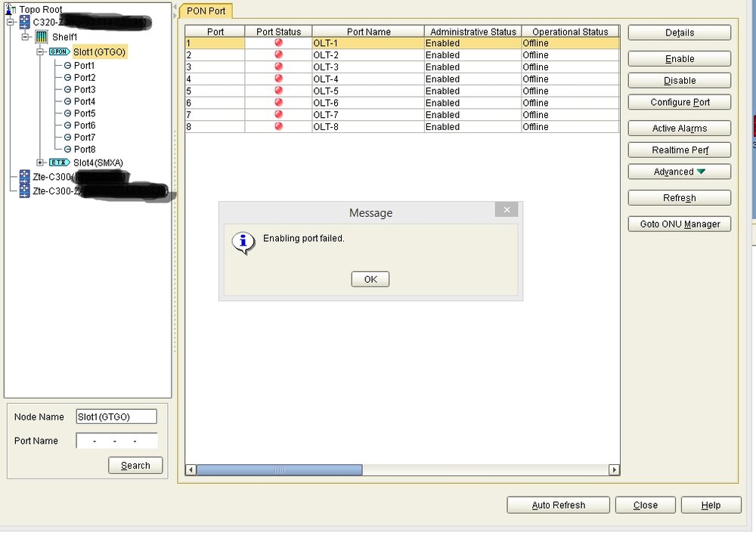Select Port8 in the topology tree
756x539 pixels.
pos(84,150)
